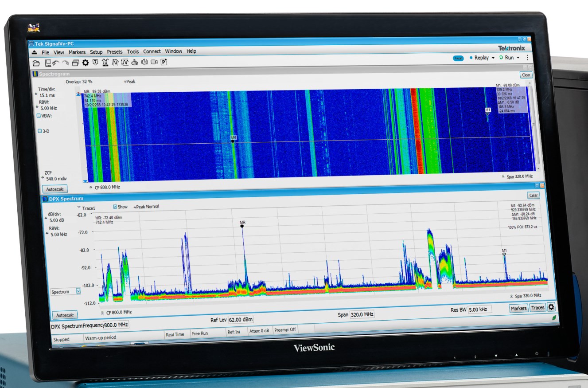Open the Presets menu
Viewport: 588px width, 388px height.
point(114,52)
